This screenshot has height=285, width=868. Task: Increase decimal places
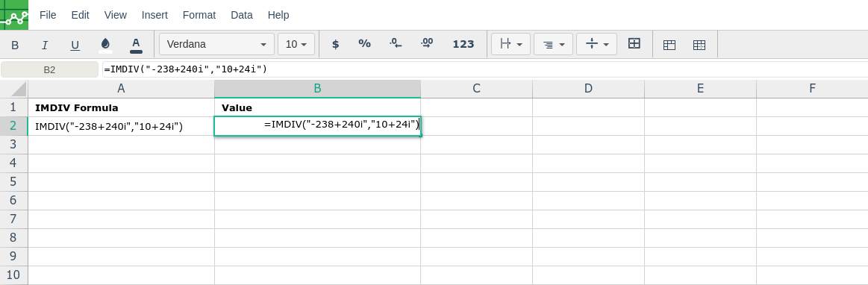427,44
